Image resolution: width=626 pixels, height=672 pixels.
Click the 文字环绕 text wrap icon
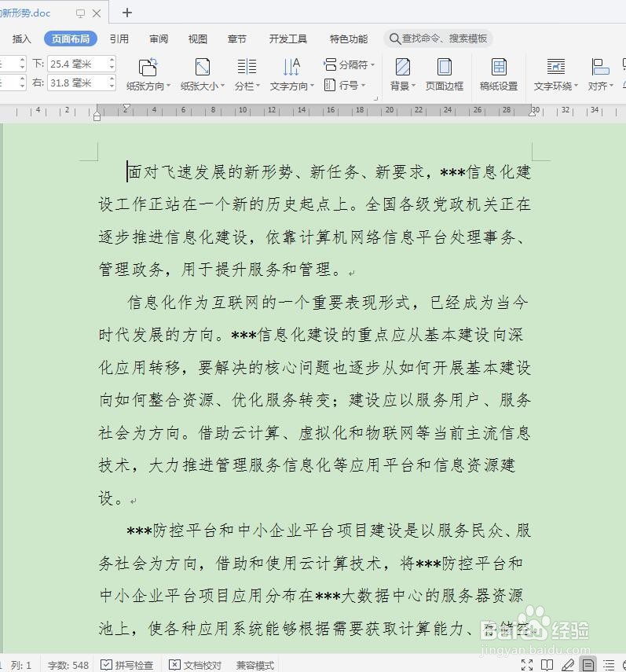pos(556,67)
